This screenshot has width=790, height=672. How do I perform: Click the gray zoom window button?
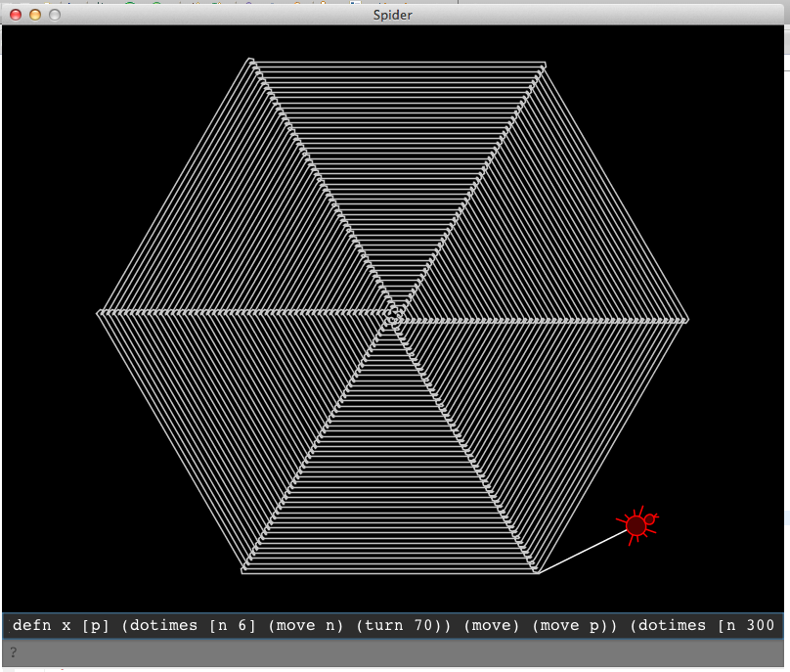click(55, 15)
